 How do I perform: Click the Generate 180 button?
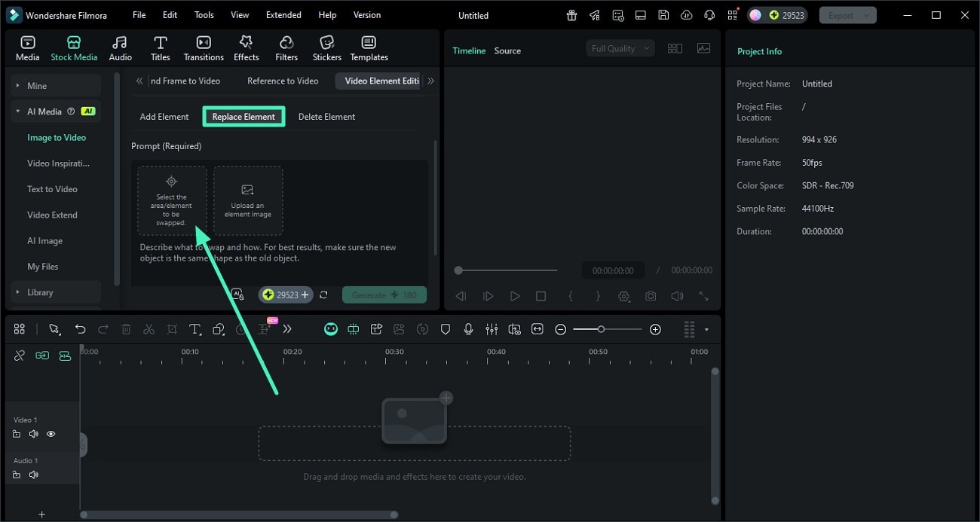click(384, 295)
